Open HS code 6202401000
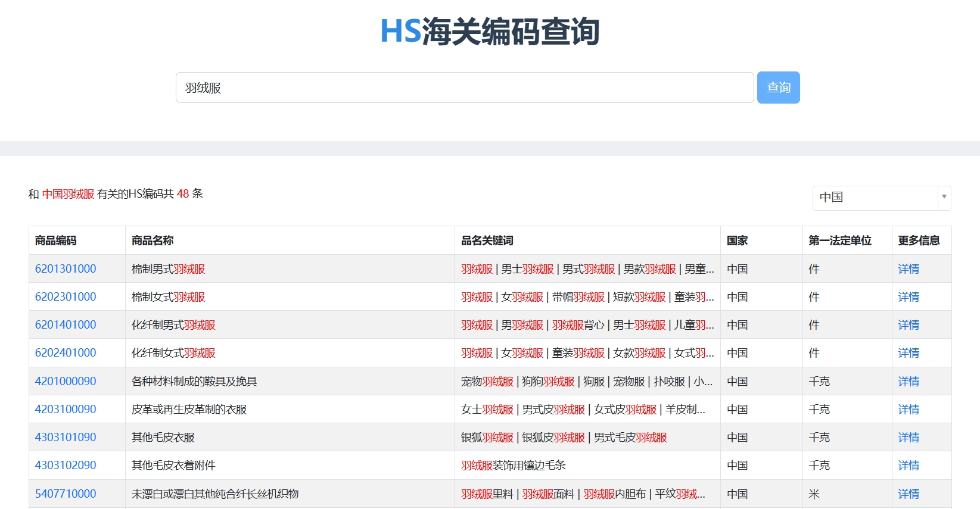Screen dimensions: 980x509 coord(66,352)
